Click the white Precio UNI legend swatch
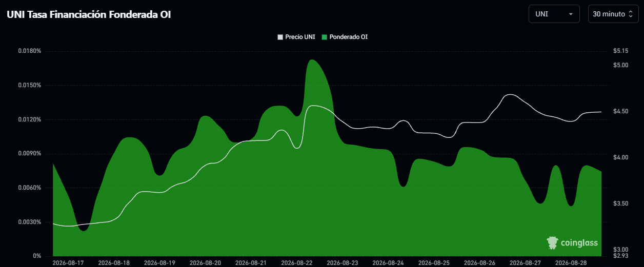This screenshot has height=267, width=644. coord(280,37)
